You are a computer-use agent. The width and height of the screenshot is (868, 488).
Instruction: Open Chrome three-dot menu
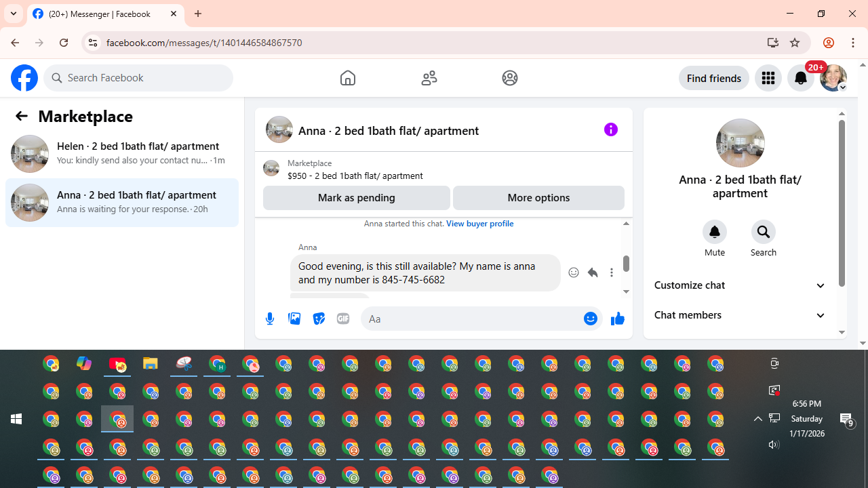coord(853,42)
